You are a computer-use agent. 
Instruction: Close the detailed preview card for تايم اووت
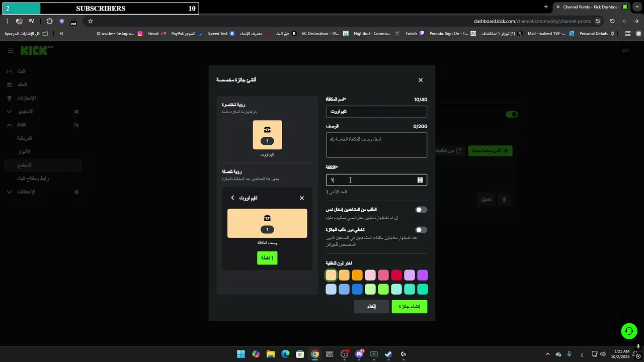(x=302, y=198)
